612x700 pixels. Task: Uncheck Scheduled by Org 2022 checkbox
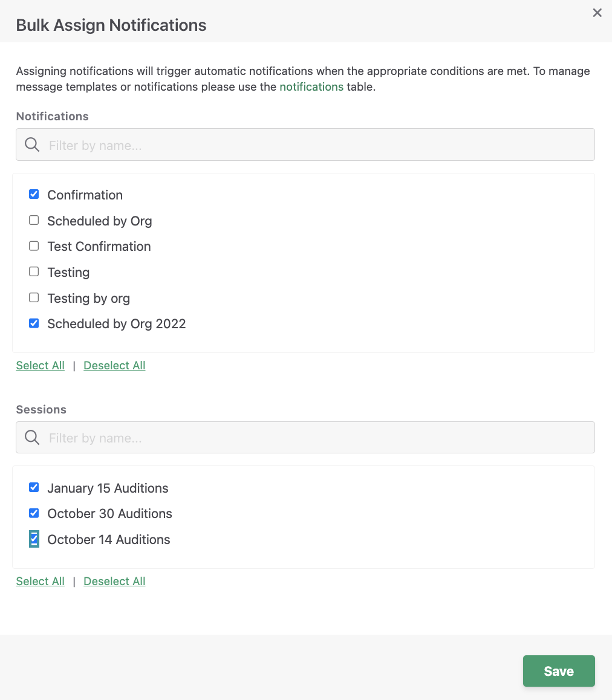[34, 323]
